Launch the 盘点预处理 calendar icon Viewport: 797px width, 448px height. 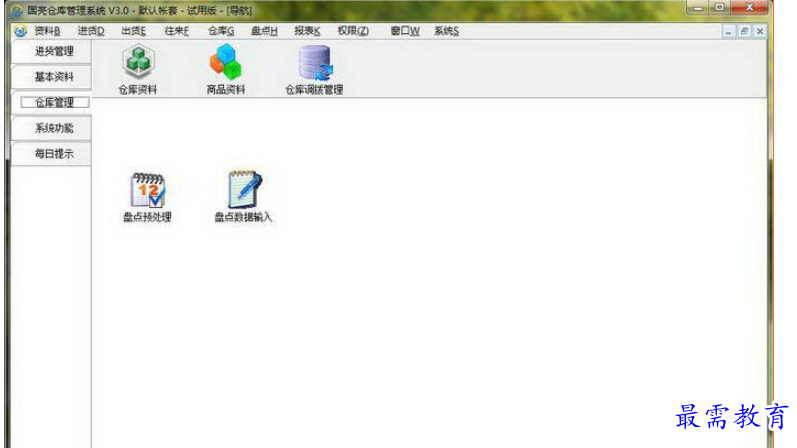[x=147, y=197]
